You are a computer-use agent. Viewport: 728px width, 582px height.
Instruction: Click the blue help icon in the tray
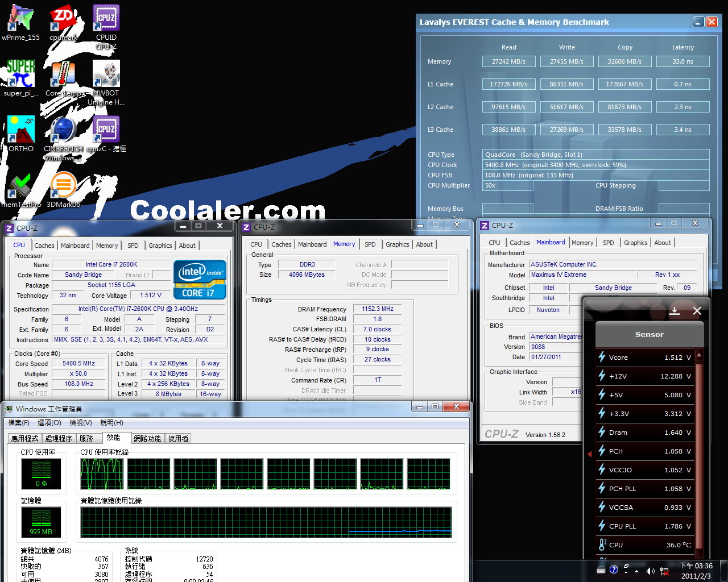tap(614, 569)
